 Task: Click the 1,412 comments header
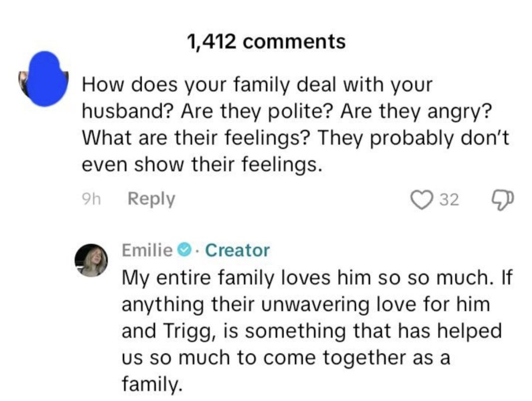click(266, 41)
